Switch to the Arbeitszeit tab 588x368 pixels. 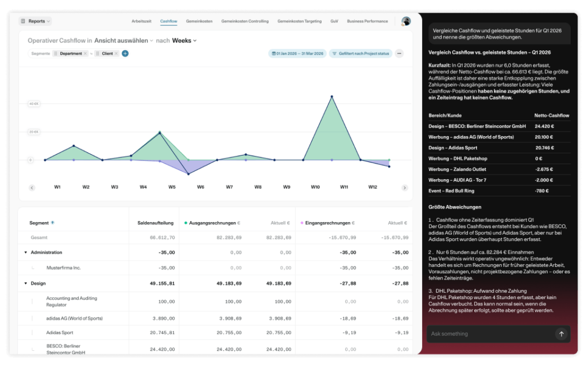coord(141,21)
